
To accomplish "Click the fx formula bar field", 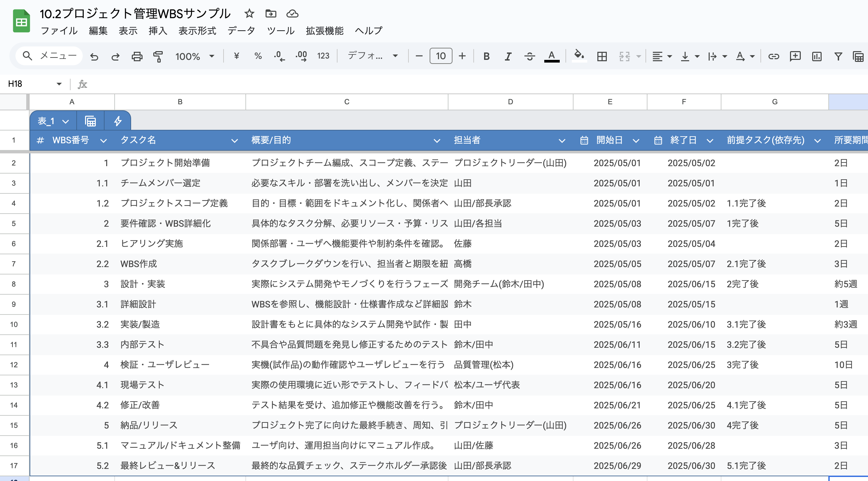I will point(83,84).
